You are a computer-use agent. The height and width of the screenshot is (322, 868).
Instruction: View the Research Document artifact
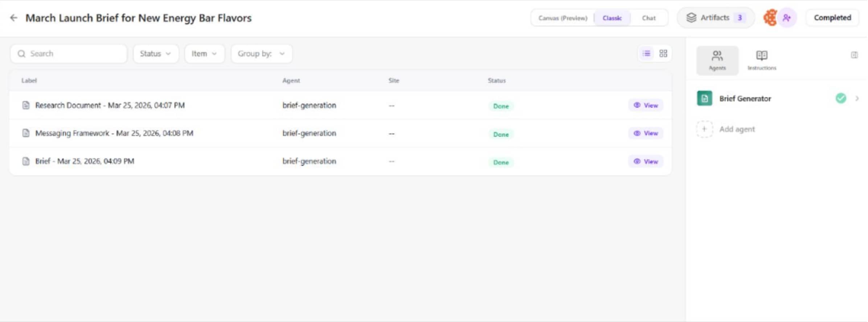[646, 105]
